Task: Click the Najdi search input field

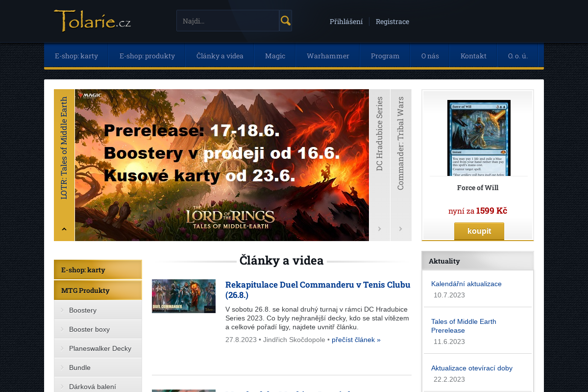Action: coord(228,21)
